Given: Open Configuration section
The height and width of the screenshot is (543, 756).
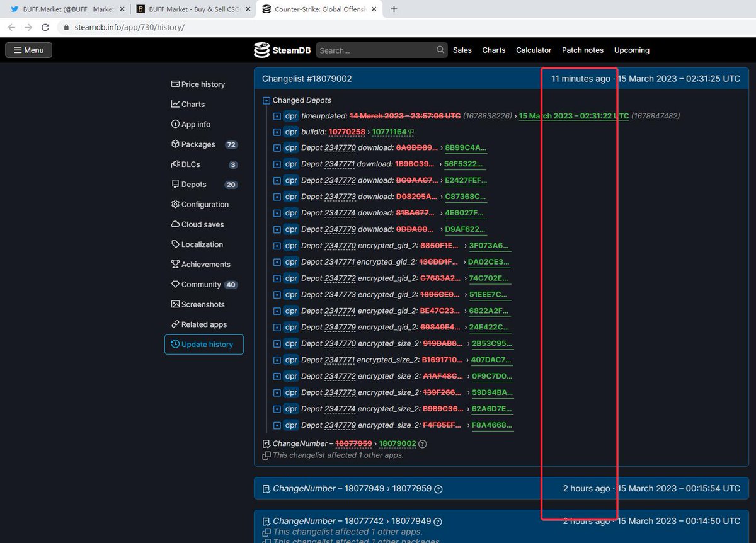Looking at the screenshot, I should pos(200,205).
